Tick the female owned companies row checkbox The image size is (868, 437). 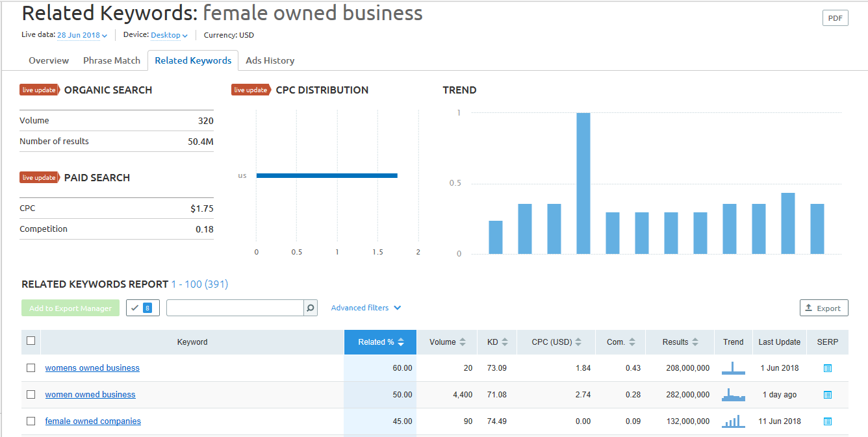[x=31, y=421]
